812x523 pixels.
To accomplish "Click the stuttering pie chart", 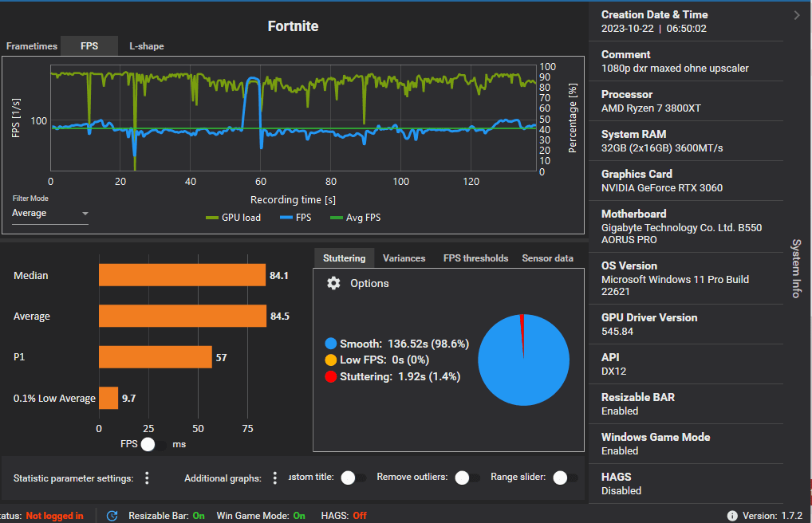I will (523, 360).
